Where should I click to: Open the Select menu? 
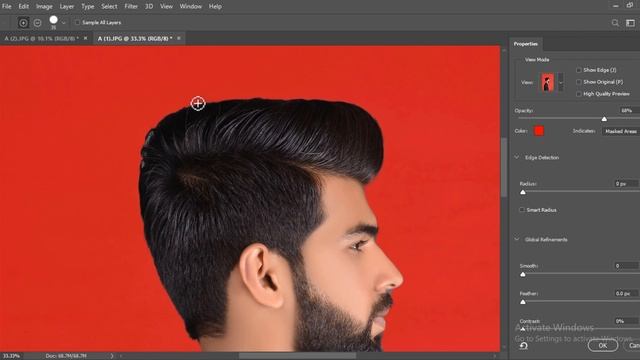tap(109, 7)
